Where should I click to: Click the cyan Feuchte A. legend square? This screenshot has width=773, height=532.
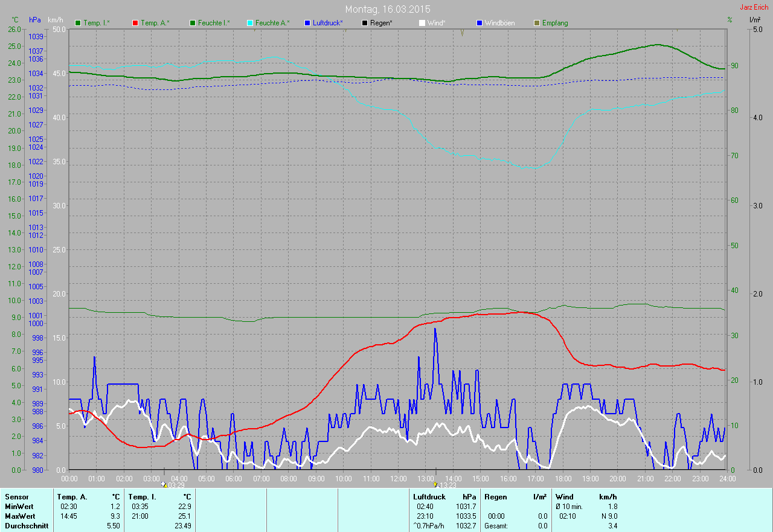250,23
